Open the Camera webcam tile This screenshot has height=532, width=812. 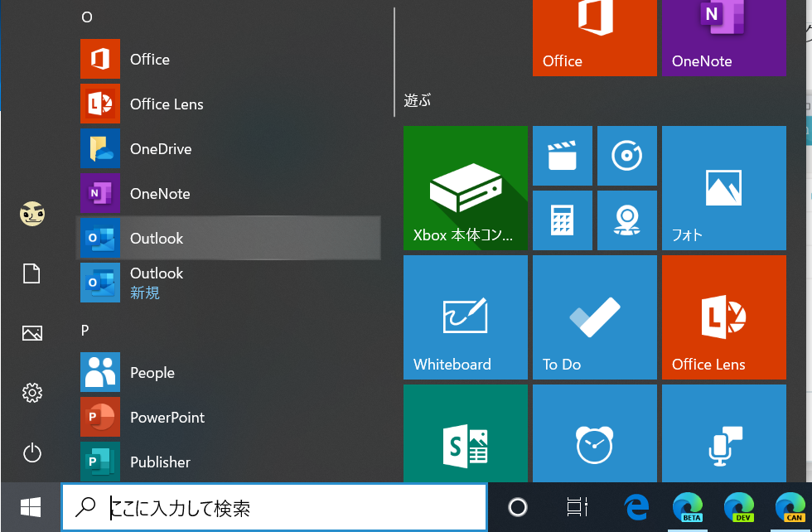[x=627, y=220]
